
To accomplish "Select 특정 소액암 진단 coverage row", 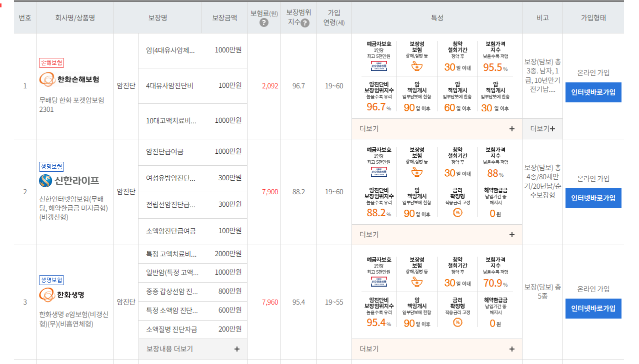I will click(x=193, y=310).
